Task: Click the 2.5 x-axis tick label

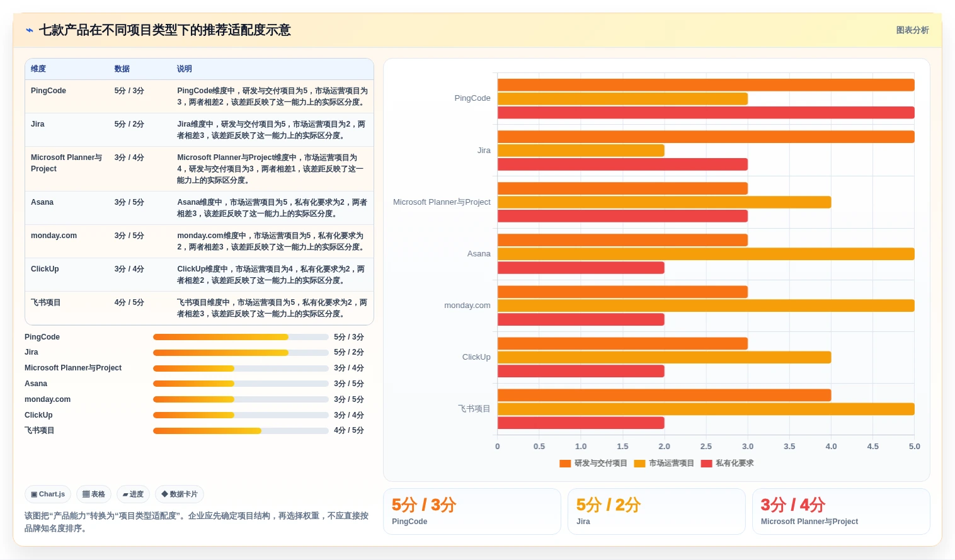Action: [x=706, y=447]
